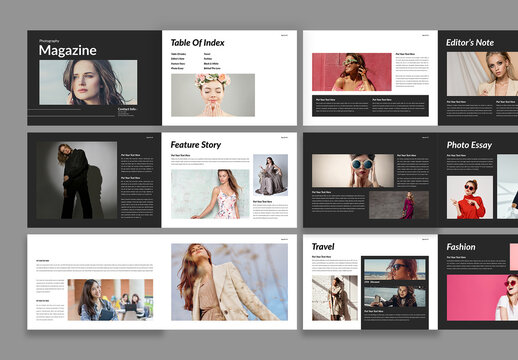Image resolution: width=518 pixels, height=360 pixels.
Task: Select the "Travel" page heading
Action: coord(323,247)
